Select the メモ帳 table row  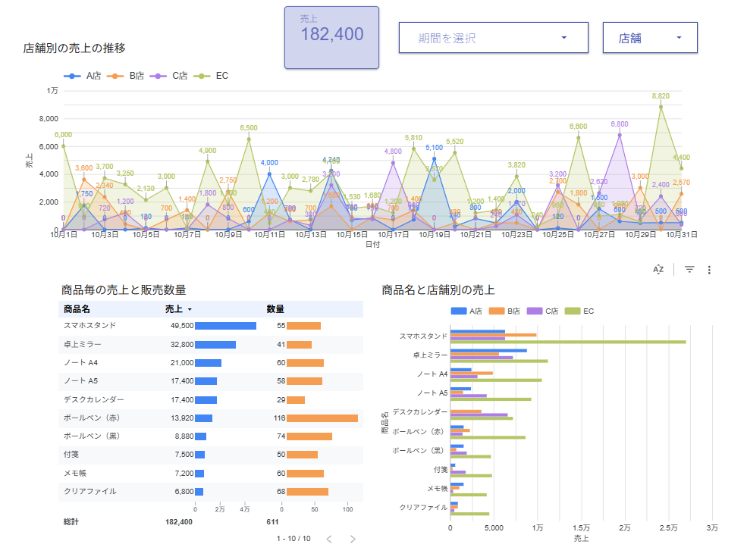211,474
